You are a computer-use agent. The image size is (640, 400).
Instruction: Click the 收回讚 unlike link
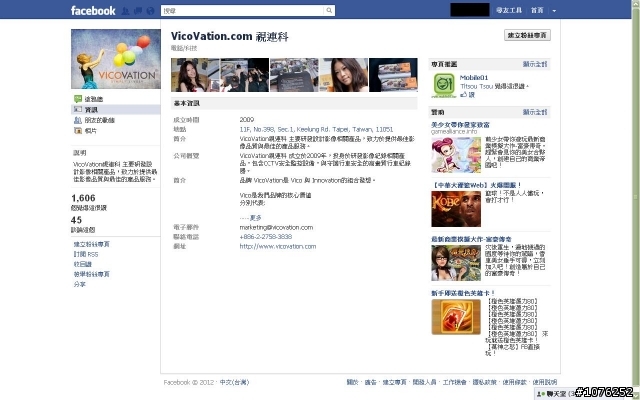[82, 264]
